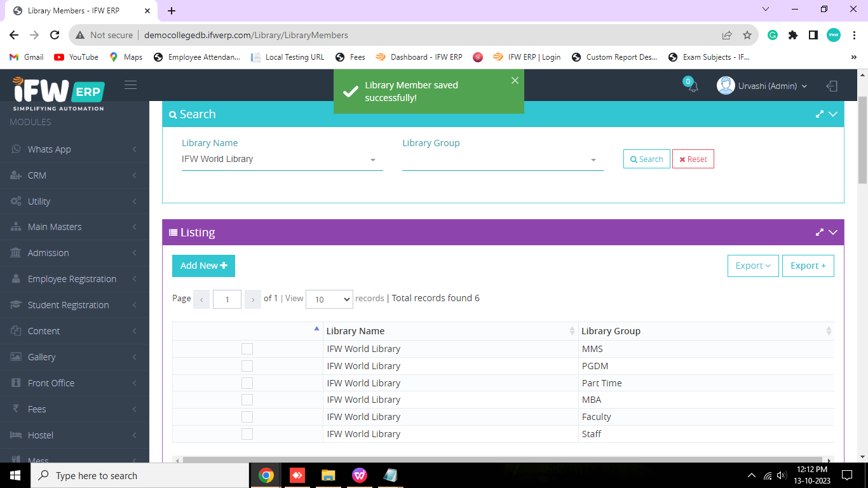This screenshot has width=868, height=488.
Task: Tick checkbox for MBA row
Action: coord(247,400)
